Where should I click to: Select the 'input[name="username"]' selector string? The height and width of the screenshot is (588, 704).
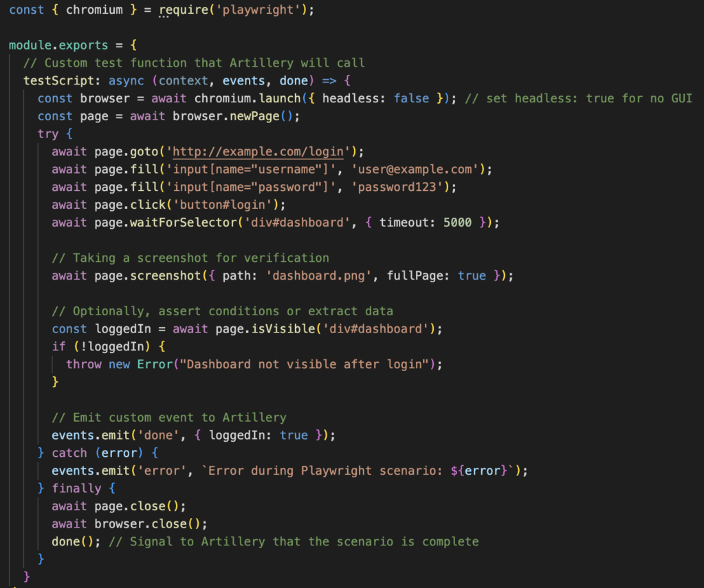(x=251, y=170)
